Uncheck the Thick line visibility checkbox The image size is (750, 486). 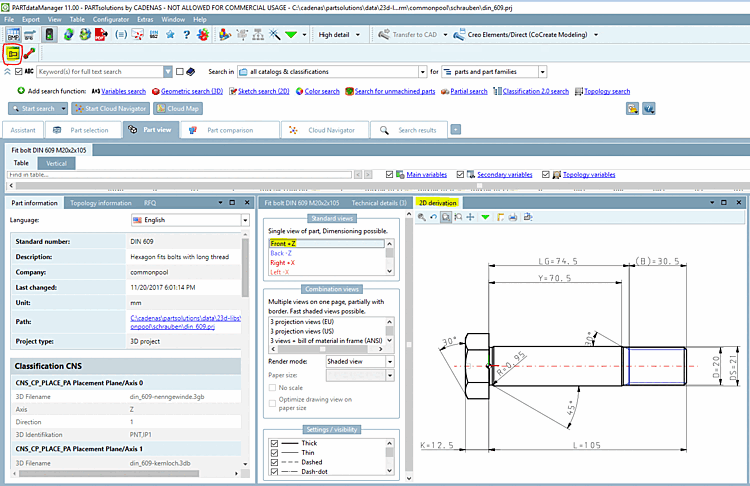[274, 445]
